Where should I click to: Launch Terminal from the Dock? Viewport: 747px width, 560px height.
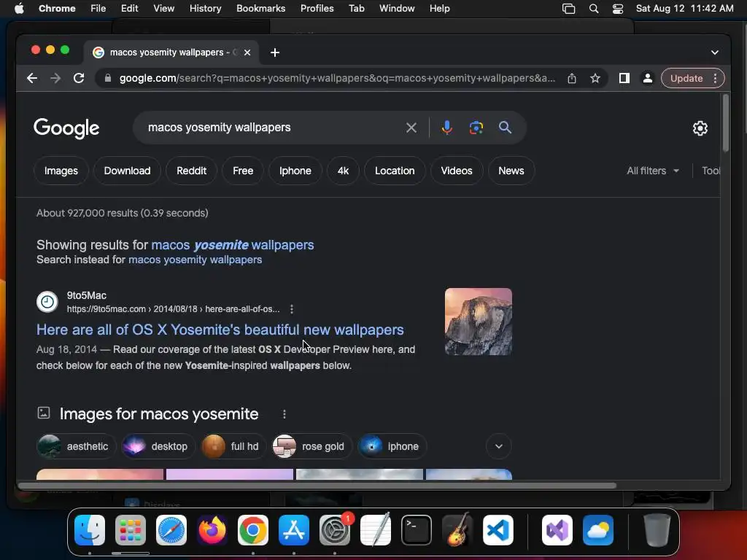tap(417, 530)
